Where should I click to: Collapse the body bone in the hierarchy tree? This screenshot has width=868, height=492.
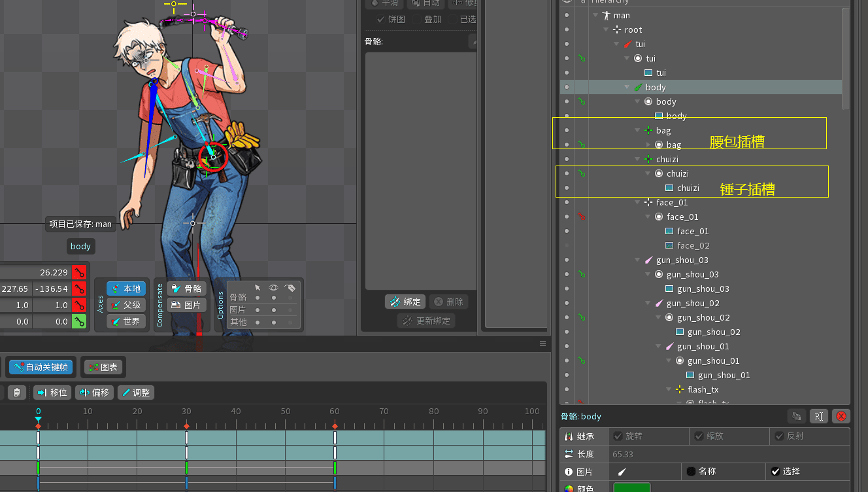click(x=627, y=87)
